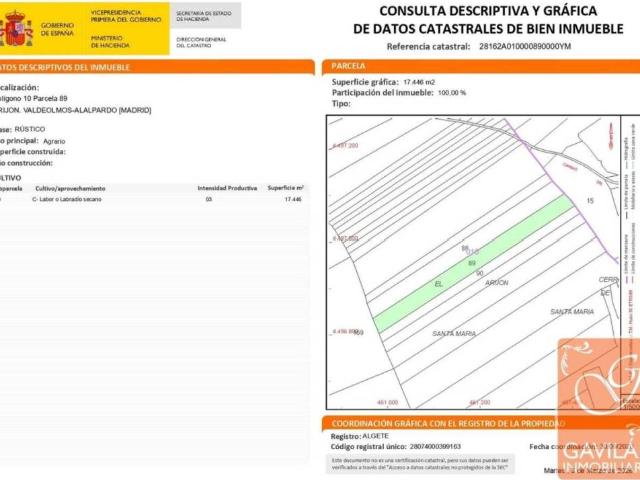The image size is (640, 480).
Task: Click the 'EL' label inside the green parcel
Action: click(x=439, y=284)
